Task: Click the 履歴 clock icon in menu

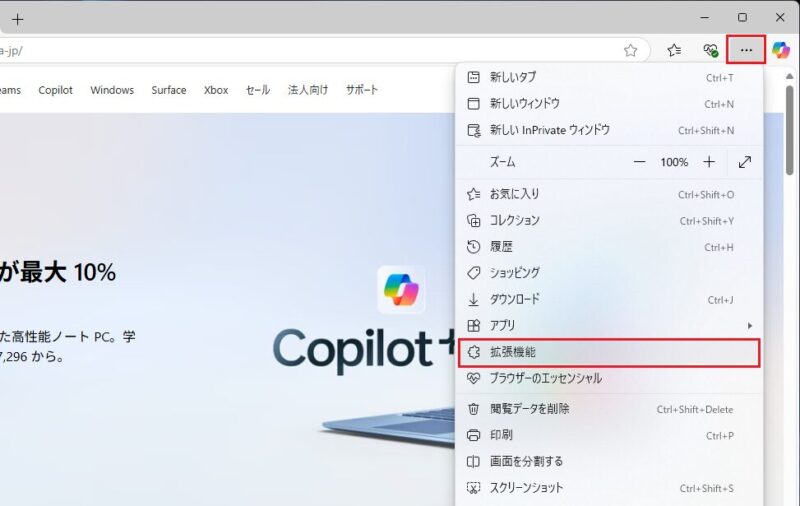Action: (x=473, y=247)
